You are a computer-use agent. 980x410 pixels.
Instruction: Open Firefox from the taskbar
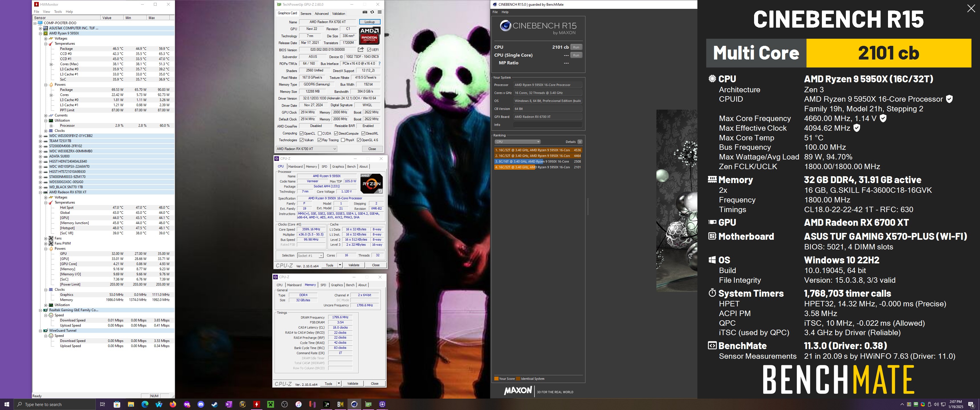point(173,404)
